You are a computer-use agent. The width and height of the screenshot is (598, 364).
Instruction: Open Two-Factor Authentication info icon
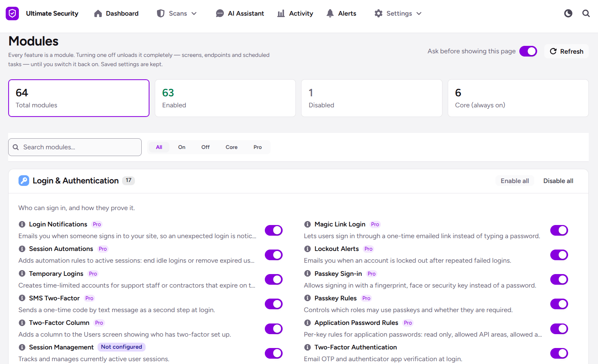[308, 347]
